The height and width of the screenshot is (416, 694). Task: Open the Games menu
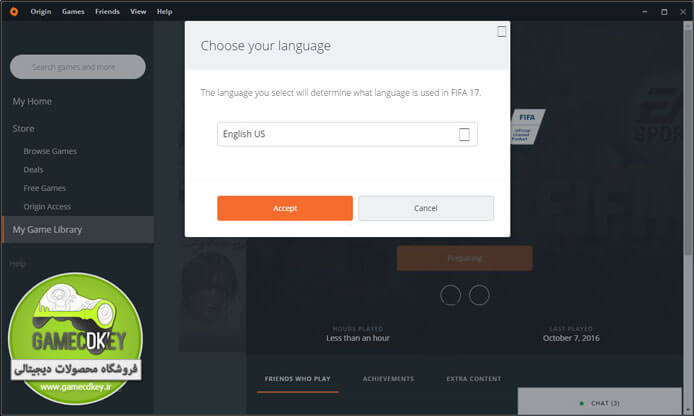(x=73, y=12)
